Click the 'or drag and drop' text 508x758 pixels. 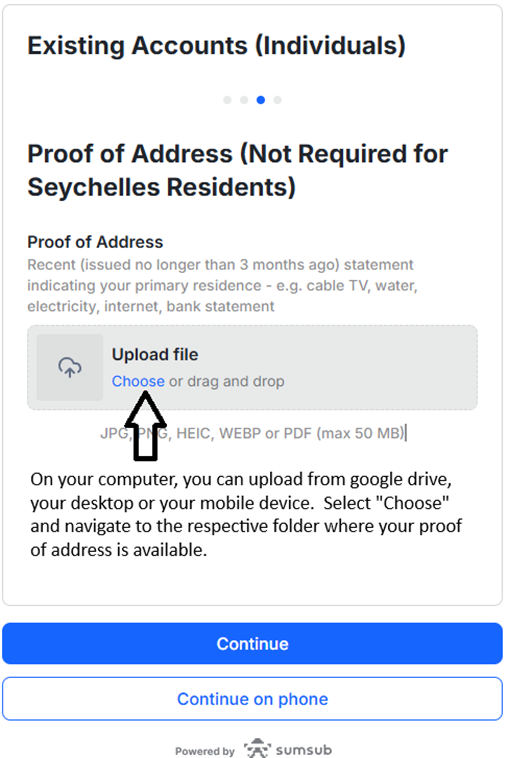[227, 381]
